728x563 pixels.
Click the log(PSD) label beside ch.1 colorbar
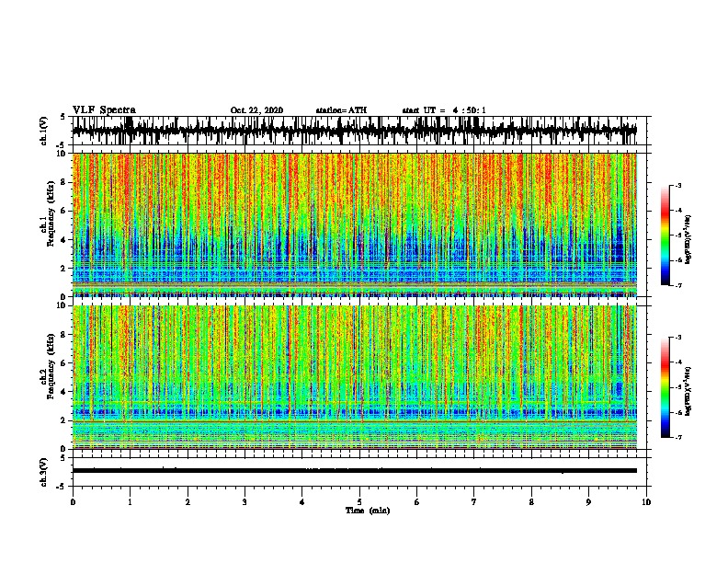coord(688,240)
